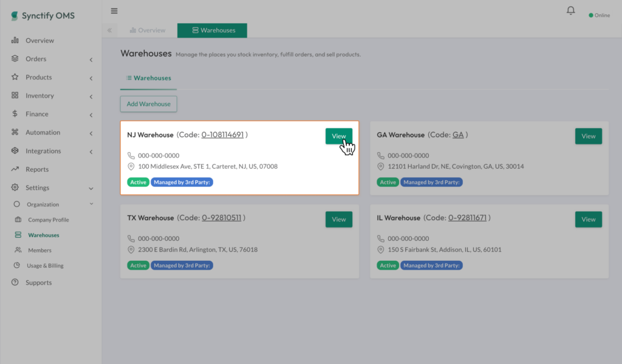The width and height of the screenshot is (622, 364).
Task: Click the Supports help circle icon
Action: pos(15,282)
